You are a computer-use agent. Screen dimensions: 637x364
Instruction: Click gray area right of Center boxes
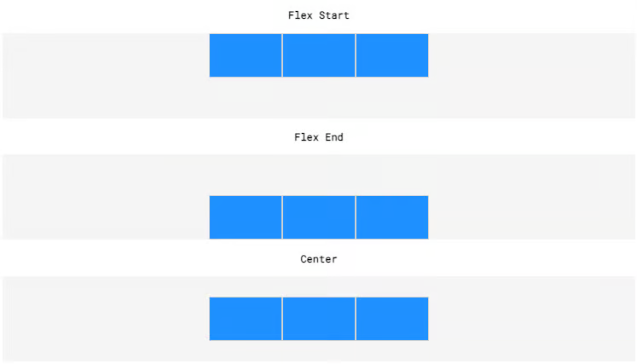click(x=532, y=319)
